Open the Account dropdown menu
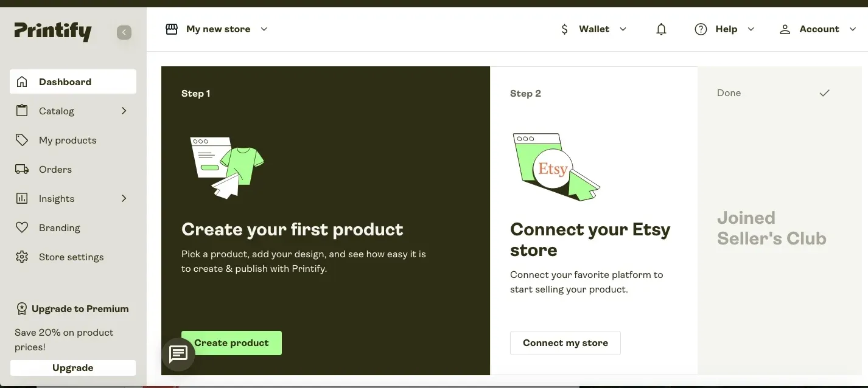The width and height of the screenshot is (868, 388). pyautogui.click(x=818, y=29)
